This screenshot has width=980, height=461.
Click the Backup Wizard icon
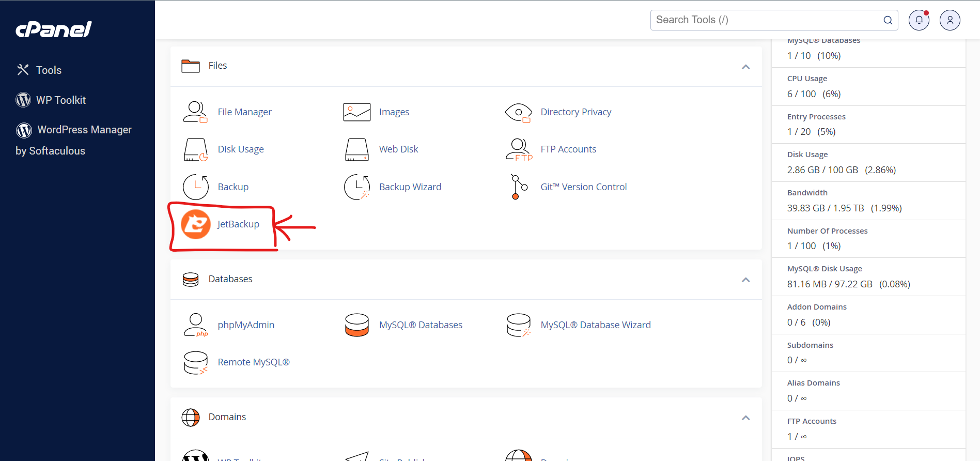[357, 187]
